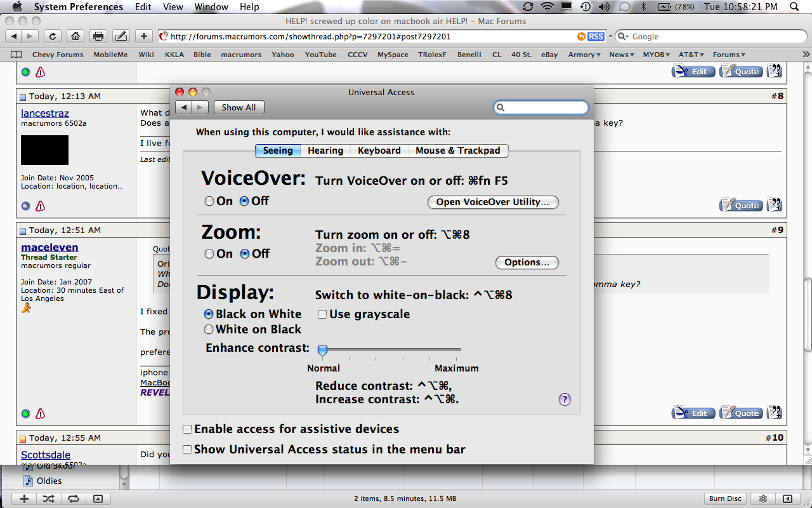Click Open VoiceOver Utility button

(x=493, y=202)
